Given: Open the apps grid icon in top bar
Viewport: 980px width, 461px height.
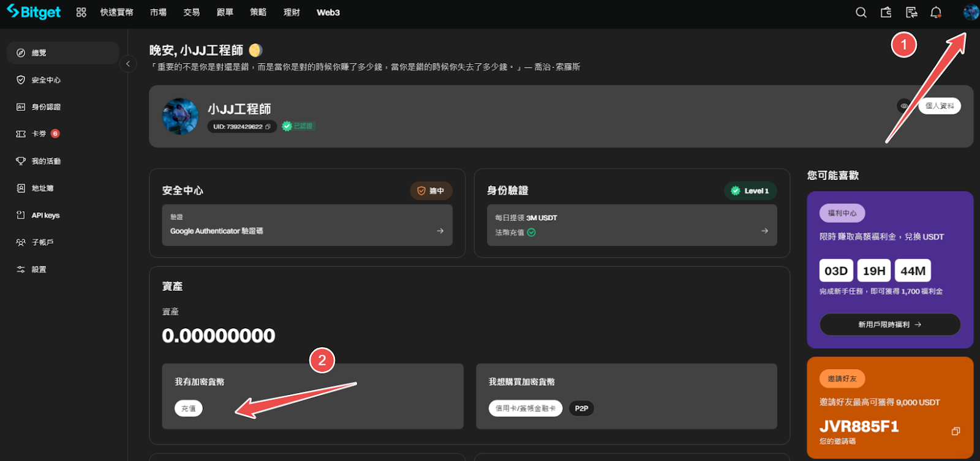Looking at the screenshot, I should (x=81, y=12).
